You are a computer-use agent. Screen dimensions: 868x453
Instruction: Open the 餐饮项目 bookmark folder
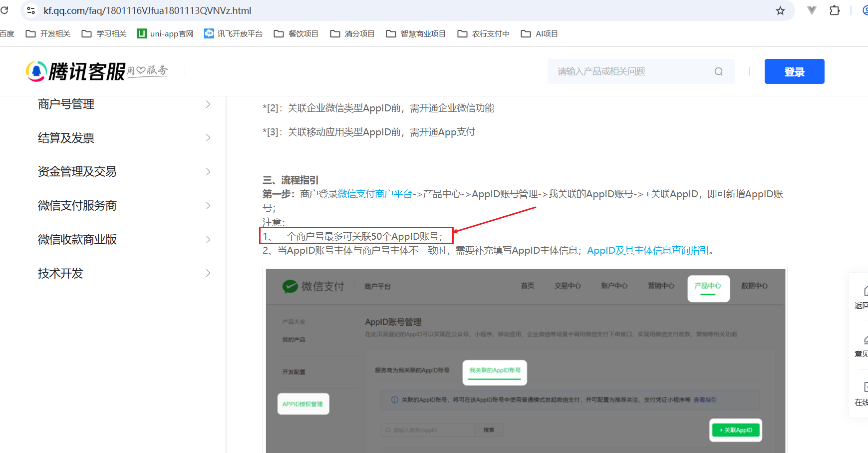coord(296,33)
